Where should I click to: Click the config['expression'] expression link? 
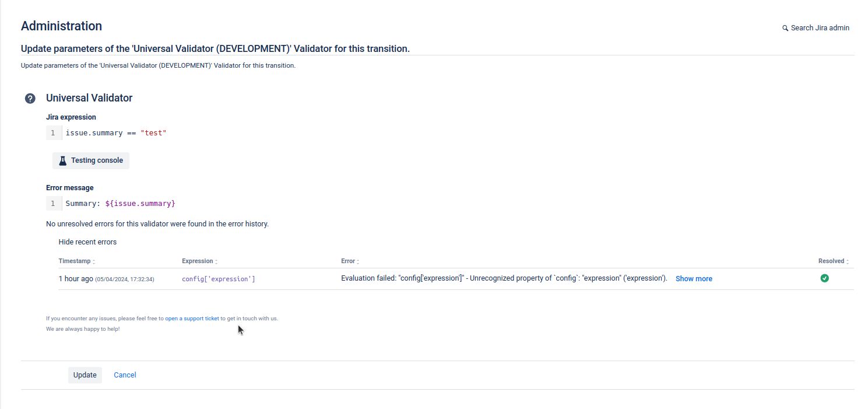tap(218, 278)
